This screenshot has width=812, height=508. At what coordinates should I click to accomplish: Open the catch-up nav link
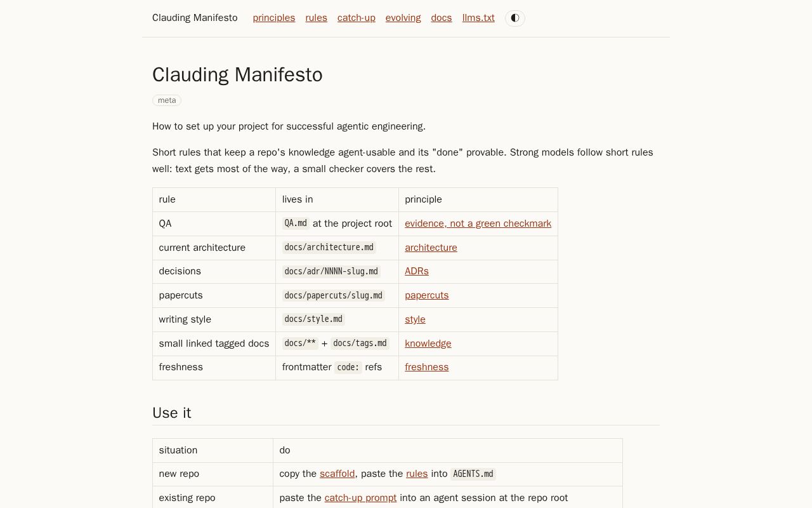[357, 18]
